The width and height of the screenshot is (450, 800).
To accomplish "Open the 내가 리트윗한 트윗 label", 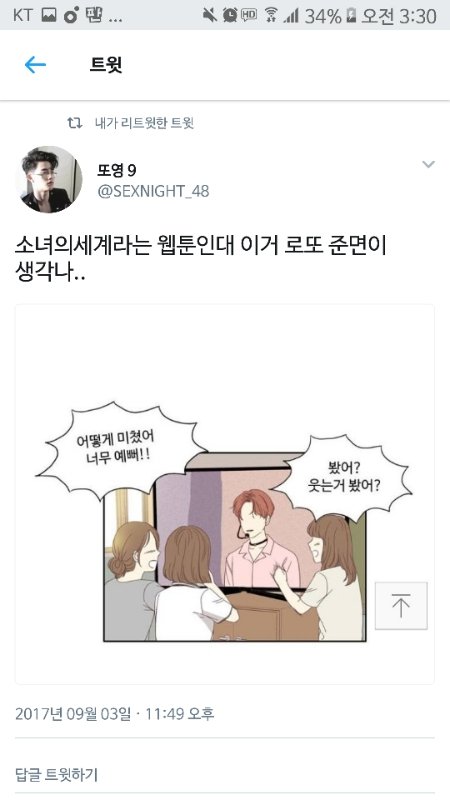I will coord(144,123).
